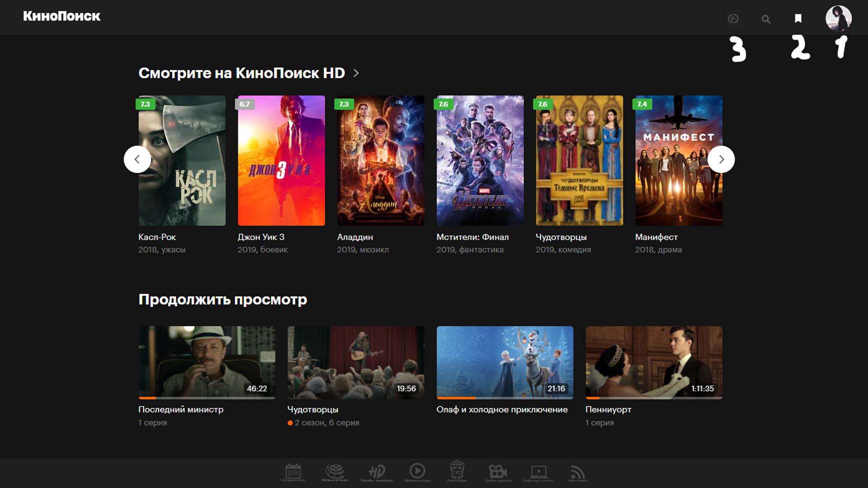Click the 'Смотрите на КиноПоиск HD' heading

click(x=242, y=73)
